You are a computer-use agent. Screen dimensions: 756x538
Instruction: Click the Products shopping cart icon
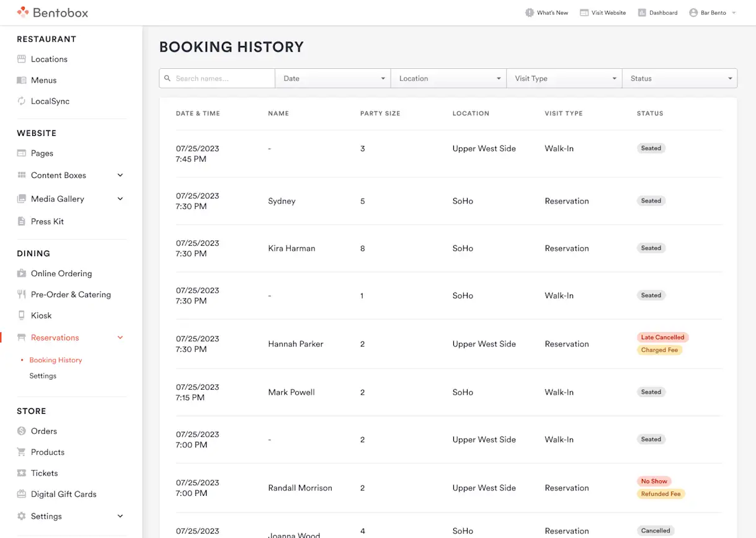click(x=22, y=452)
